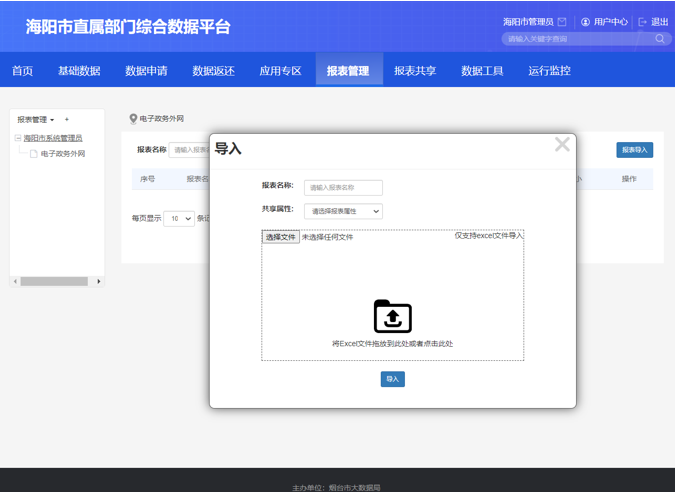The height and width of the screenshot is (493, 675).
Task: Open the 共享属性 dropdown
Action: coord(343,211)
